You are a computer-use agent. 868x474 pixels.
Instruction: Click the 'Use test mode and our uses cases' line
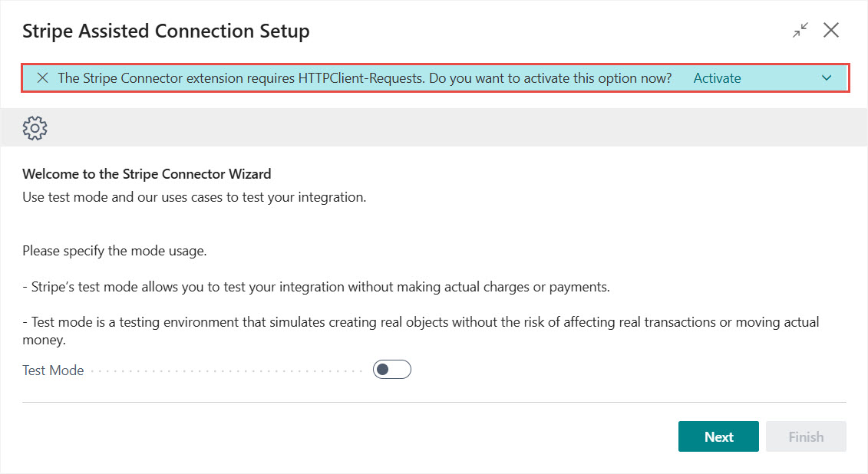click(194, 197)
